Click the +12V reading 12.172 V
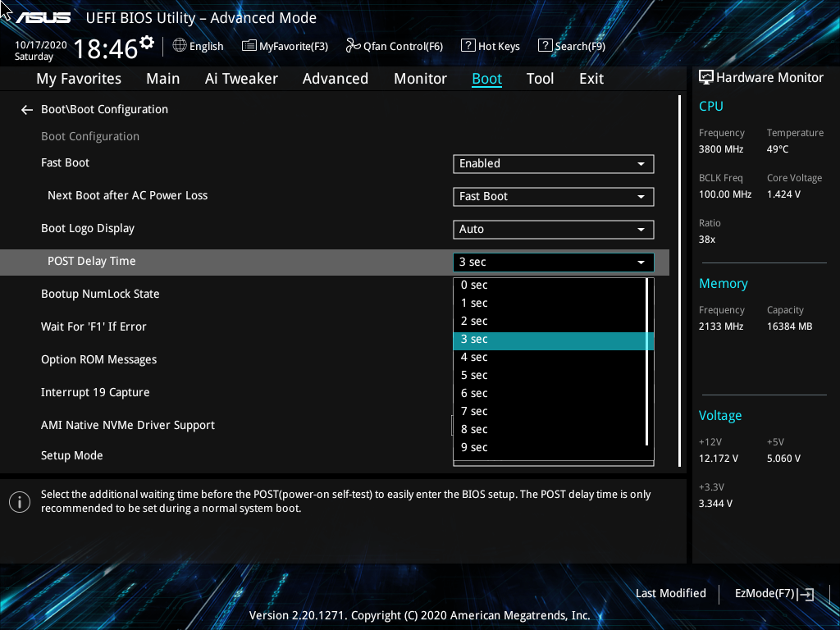The height and width of the screenshot is (630, 840). pyautogui.click(x=719, y=459)
